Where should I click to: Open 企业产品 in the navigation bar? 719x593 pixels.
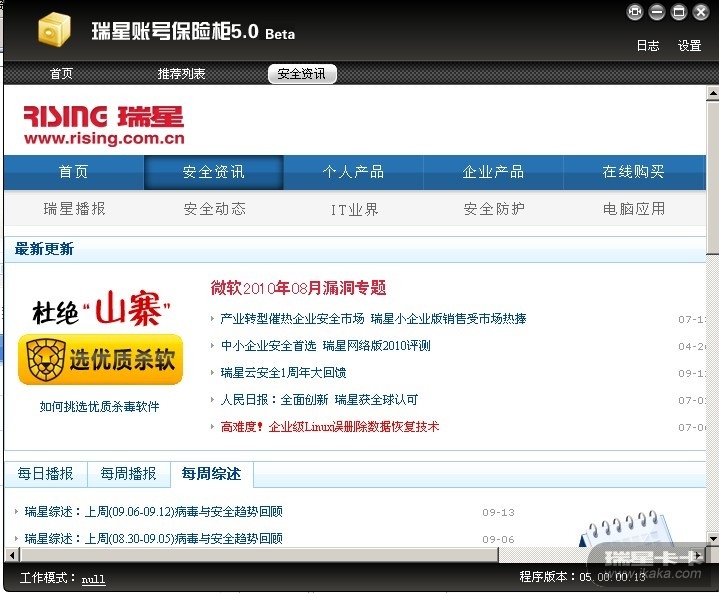[493, 172]
